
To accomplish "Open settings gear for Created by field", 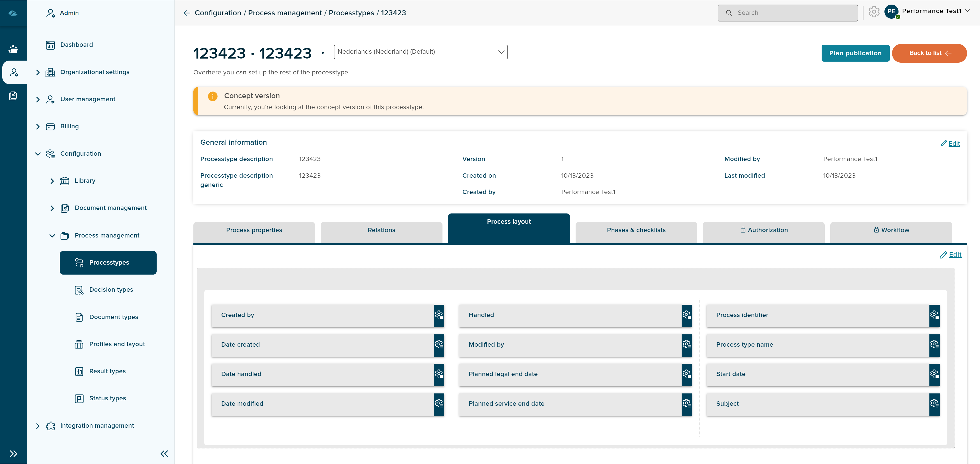I will (x=439, y=315).
